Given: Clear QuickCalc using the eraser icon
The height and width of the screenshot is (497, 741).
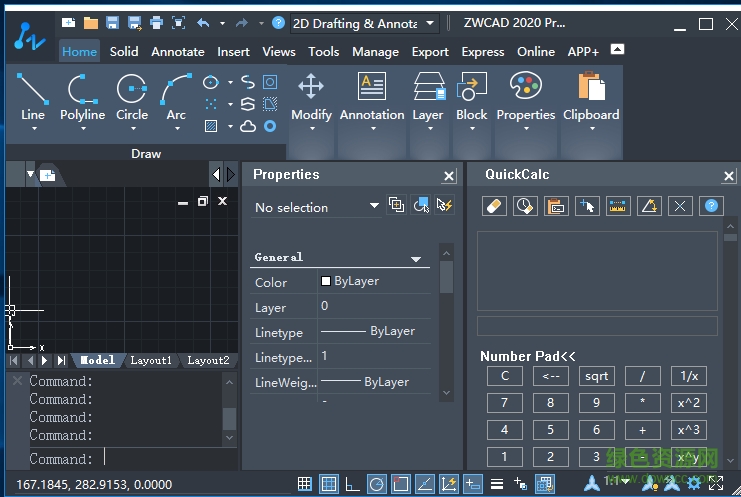Looking at the screenshot, I should pos(494,206).
